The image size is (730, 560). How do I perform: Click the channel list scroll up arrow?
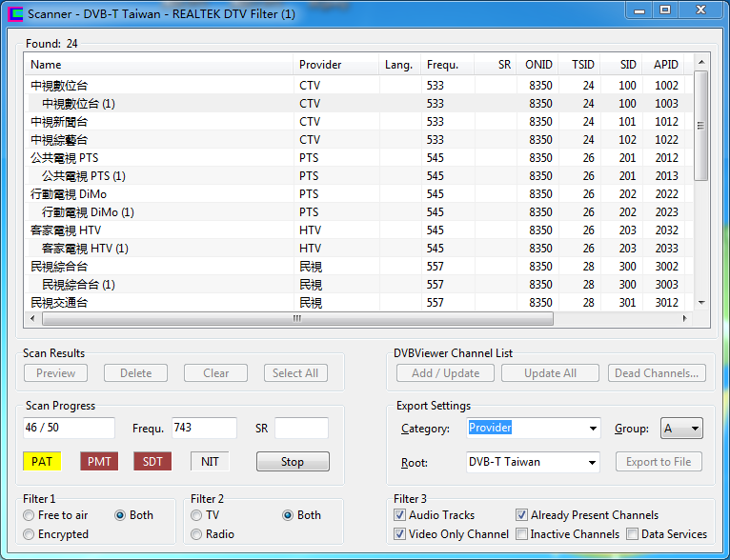tap(701, 62)
